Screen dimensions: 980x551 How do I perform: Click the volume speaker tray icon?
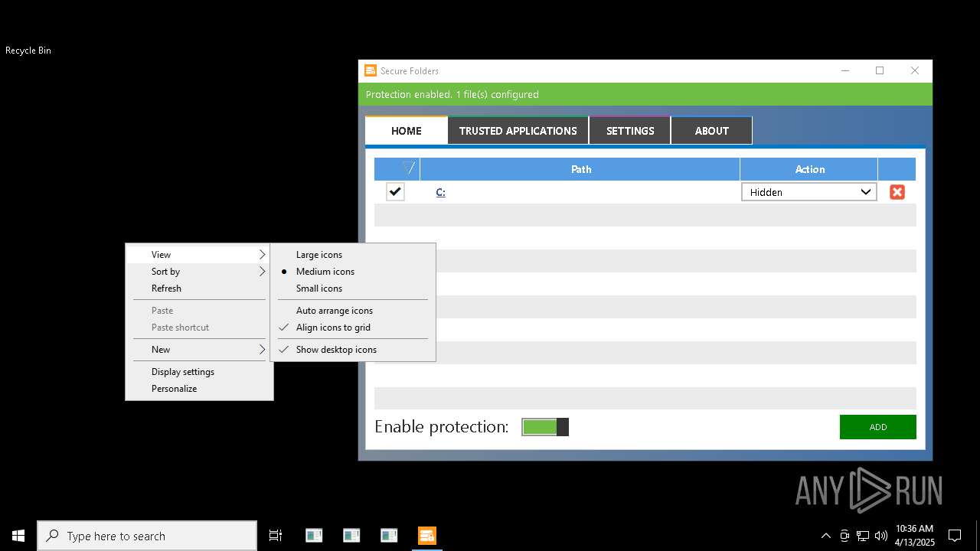(x=881, y=536)
